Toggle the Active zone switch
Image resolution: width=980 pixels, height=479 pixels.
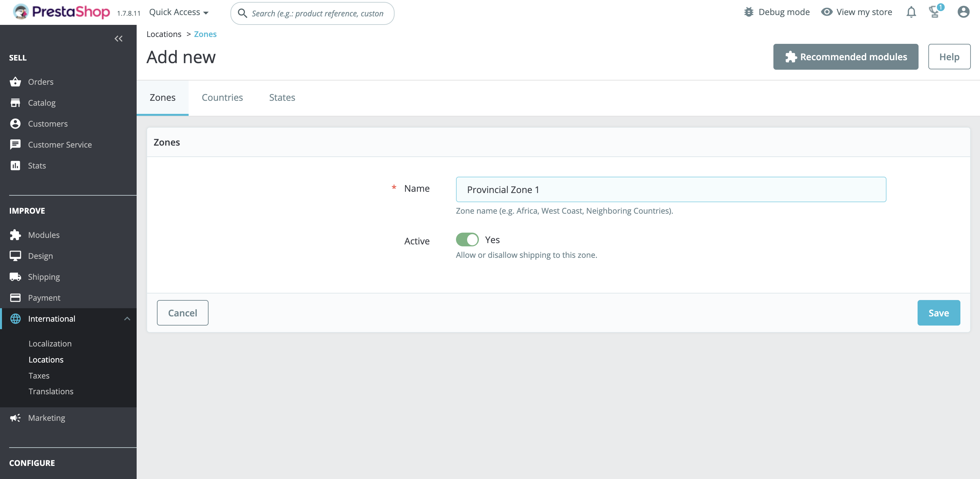(467, 239)
